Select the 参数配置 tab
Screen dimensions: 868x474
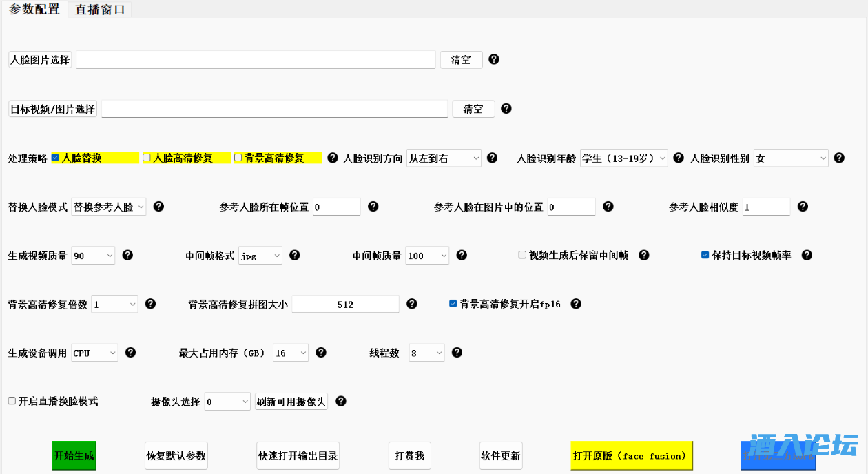pos(34,10)
